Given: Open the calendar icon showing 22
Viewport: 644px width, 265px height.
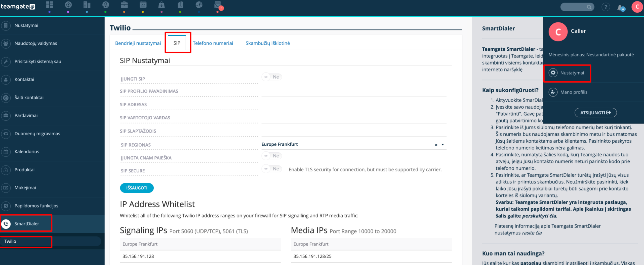Looking at the screenshot, I should tap(143, 5).
